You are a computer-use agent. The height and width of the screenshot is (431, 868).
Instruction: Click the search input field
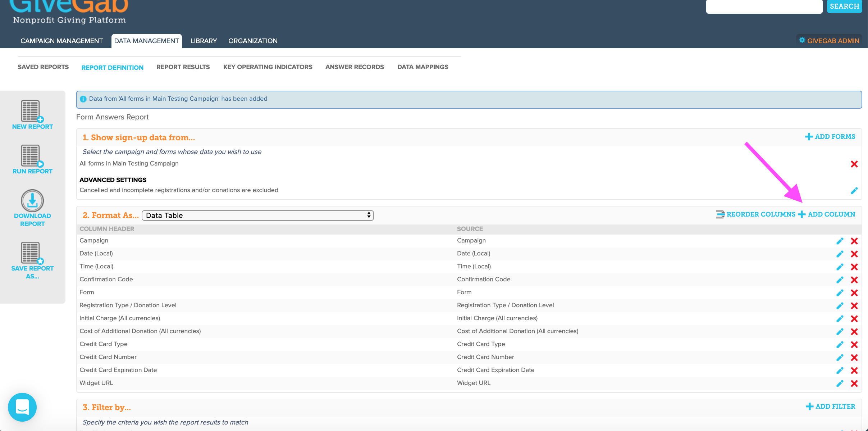tap(764, 6)
